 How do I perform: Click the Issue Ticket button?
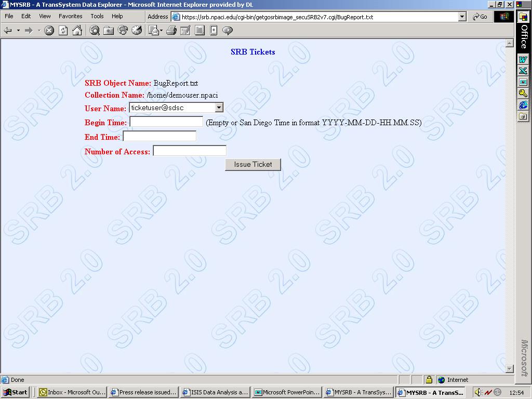pyautogui.click(x=253, y=165)
